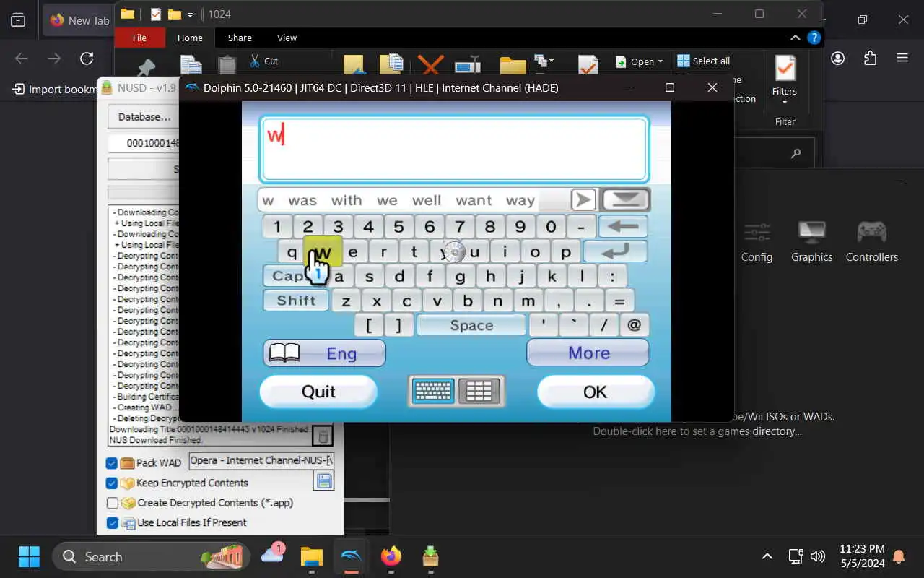Toggle Keep Encrypted Contents checkbox

(x=112, y=483)
